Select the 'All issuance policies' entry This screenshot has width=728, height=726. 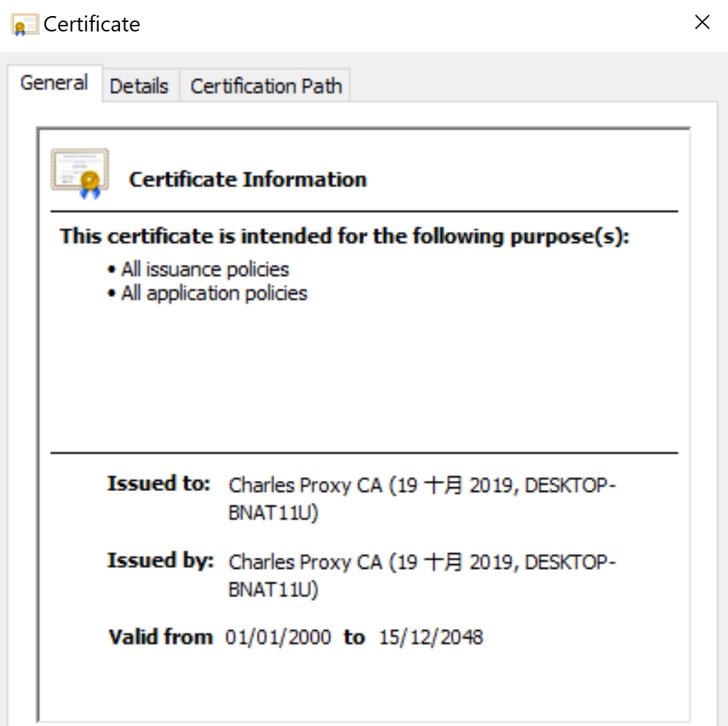[205, 269]
